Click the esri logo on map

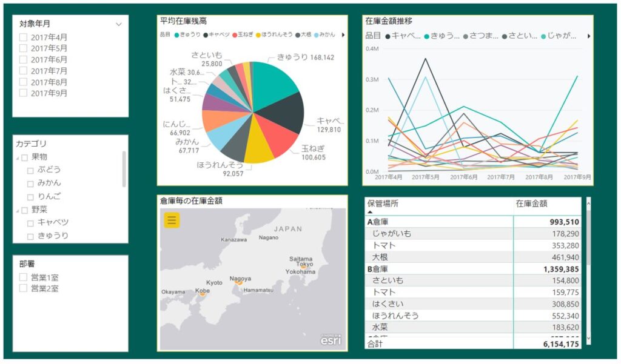pyautogui.click(x=331, y=340)
